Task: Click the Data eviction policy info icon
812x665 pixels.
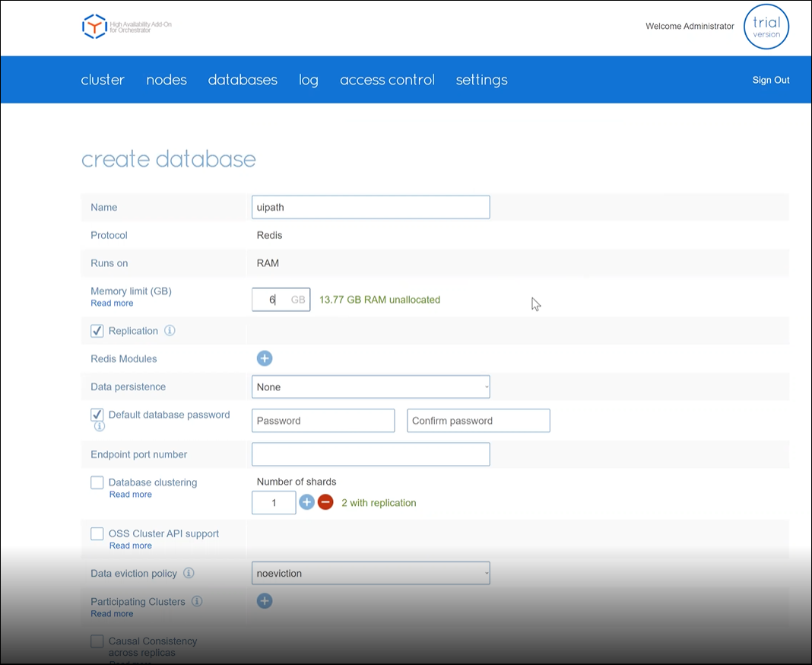Action: pyautogui.click(x=189, y=573)
